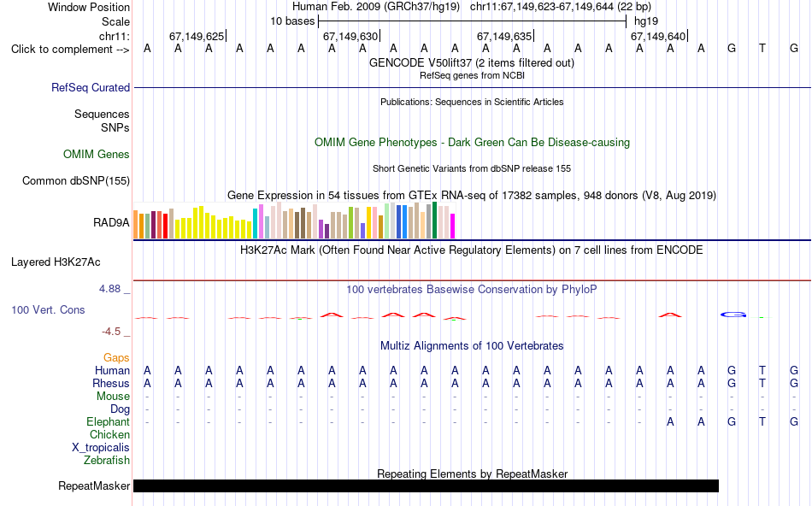Open the Layered H3K27Ac track label

tap(56, 262)
